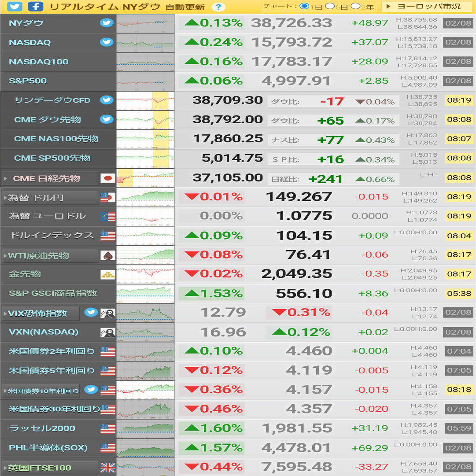The width and height of the screenshot is (476, 476).
Task: Click Twitter icon in 米国債券10年利回り row
Action: pos(91,390)
